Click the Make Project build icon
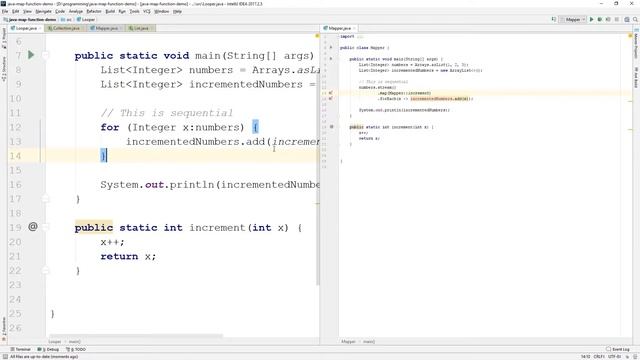Image resolution: width=640 pixels, height=360 pixels. 554,19
